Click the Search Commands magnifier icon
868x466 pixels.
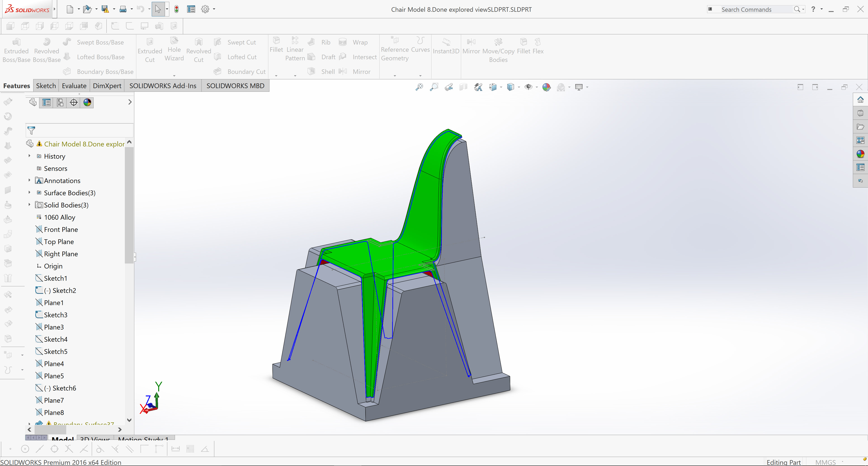(797, 9)
